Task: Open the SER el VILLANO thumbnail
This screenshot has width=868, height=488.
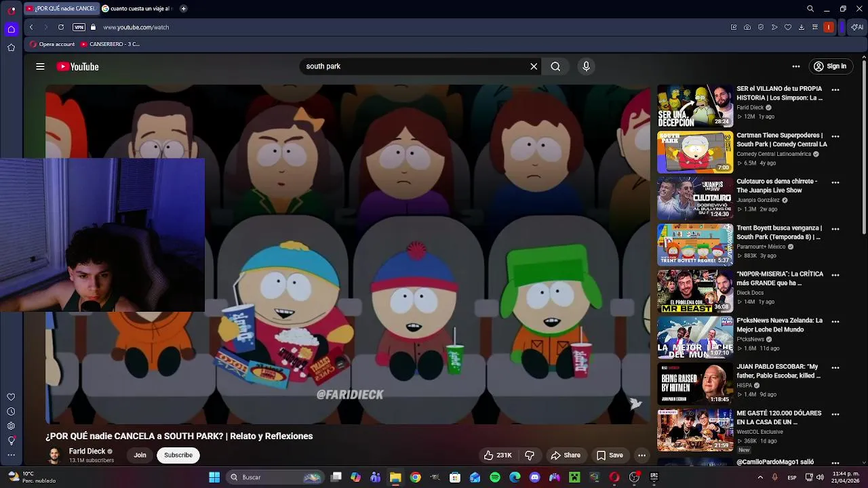Action: tap(695, 106)
